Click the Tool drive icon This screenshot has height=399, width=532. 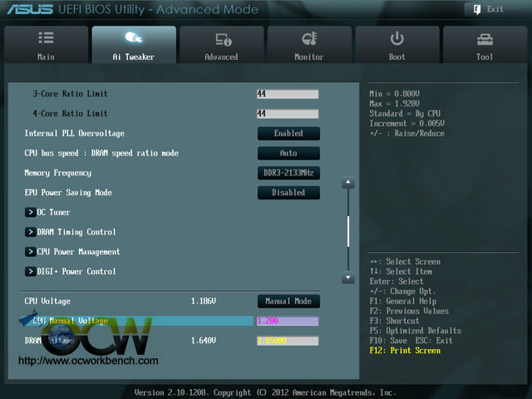pyautogui.click(x=485, y=39)
